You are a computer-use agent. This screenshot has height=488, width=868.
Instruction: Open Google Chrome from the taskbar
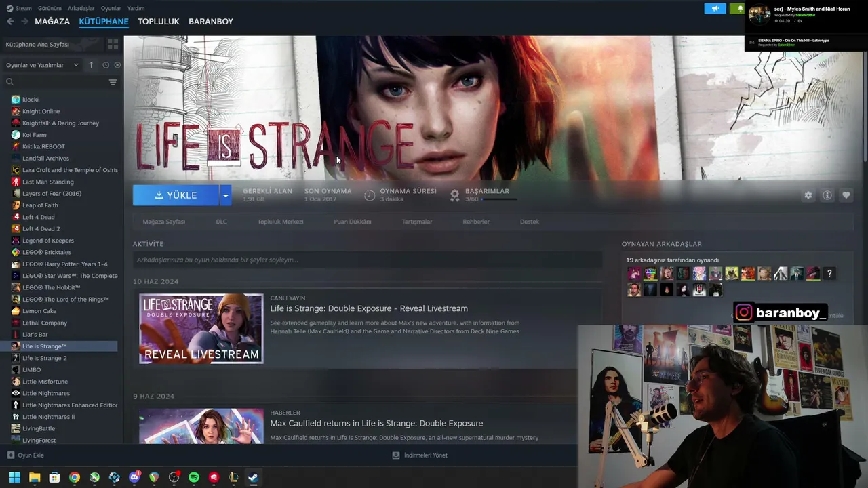pyautogui.click(x=75, y=477)
